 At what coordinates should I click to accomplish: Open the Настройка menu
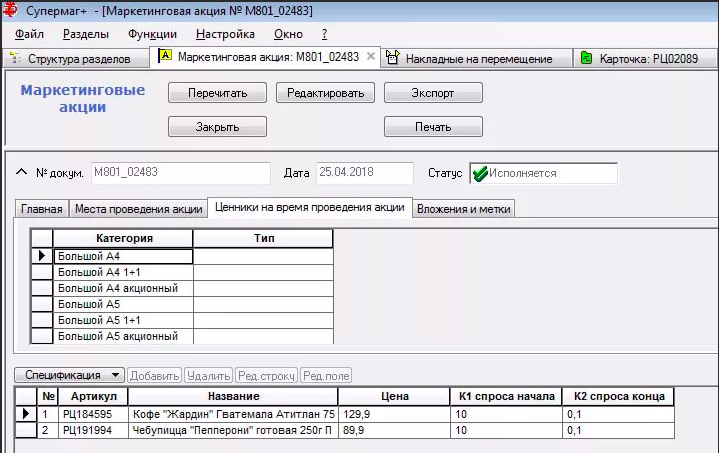pos(225,34)
